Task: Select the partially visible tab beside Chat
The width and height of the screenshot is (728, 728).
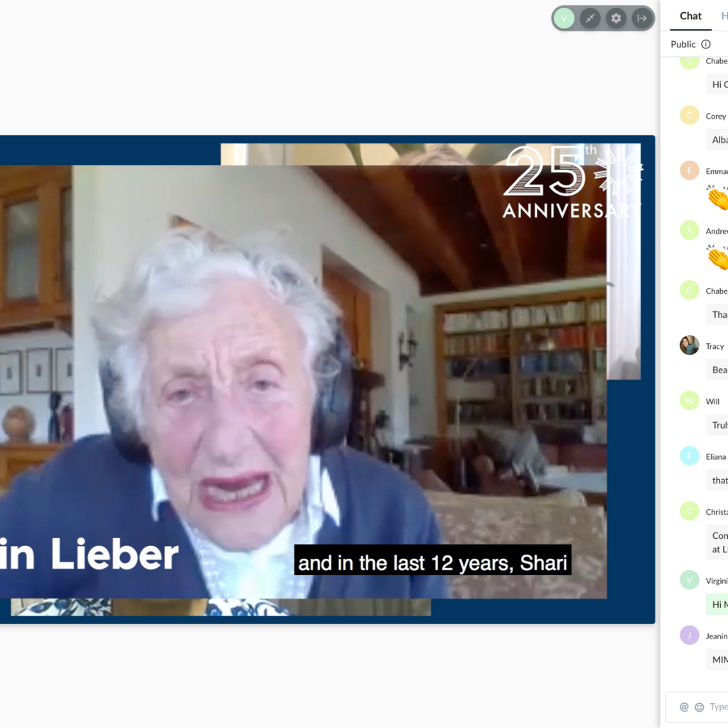Action: point(724,16)
